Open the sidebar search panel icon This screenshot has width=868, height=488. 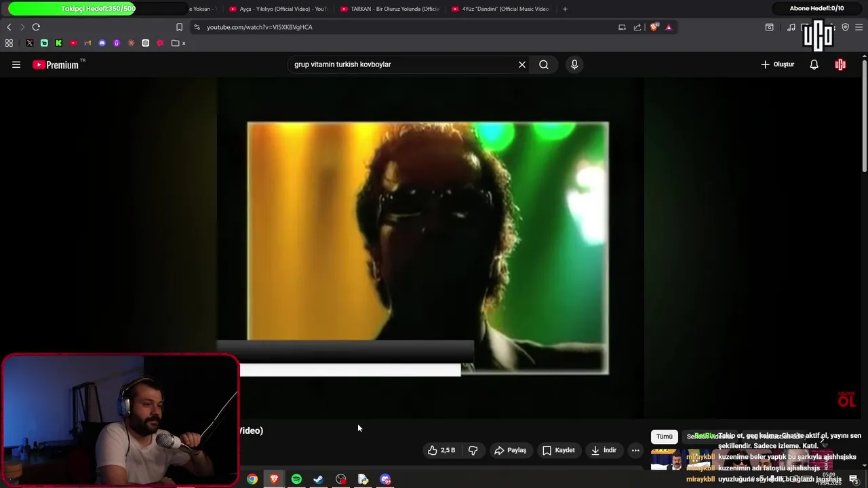(770, 27)
